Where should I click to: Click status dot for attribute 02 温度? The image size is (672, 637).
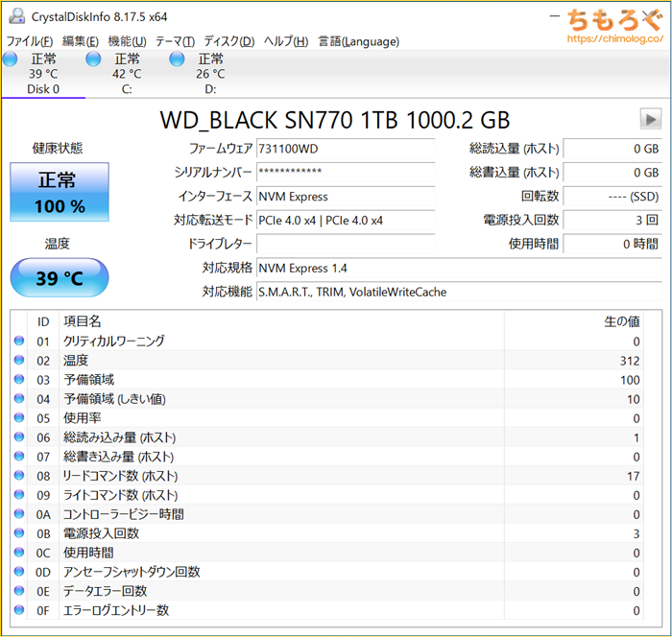coord(19,360)
